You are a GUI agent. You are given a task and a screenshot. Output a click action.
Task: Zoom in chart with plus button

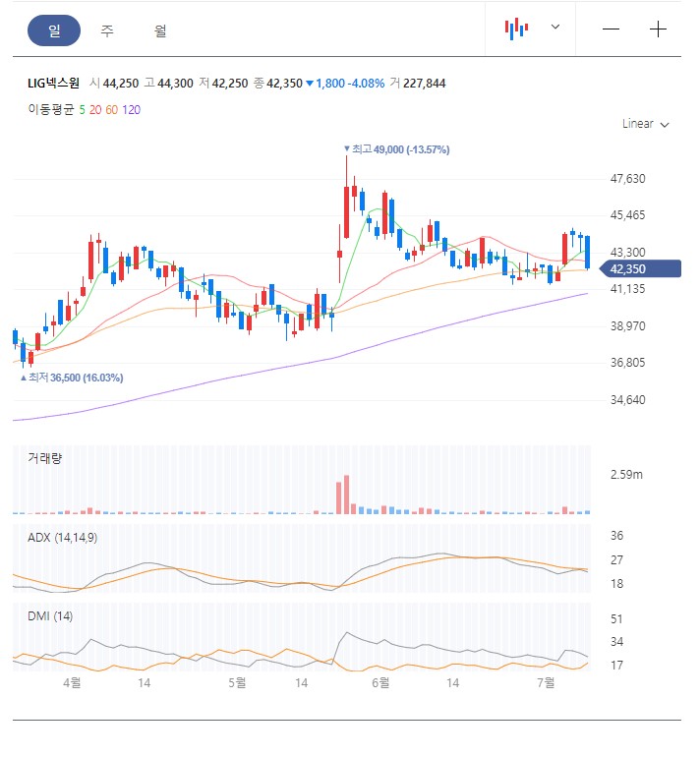coord(658,29)
